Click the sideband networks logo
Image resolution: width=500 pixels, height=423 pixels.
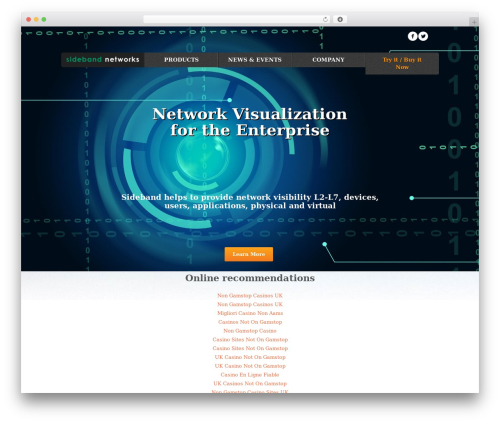point(102,60)
